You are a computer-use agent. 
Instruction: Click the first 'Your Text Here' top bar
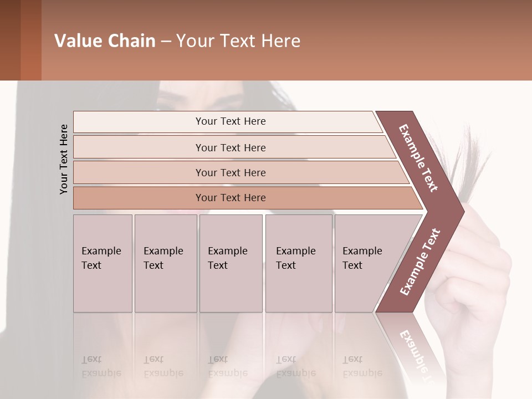228,122
